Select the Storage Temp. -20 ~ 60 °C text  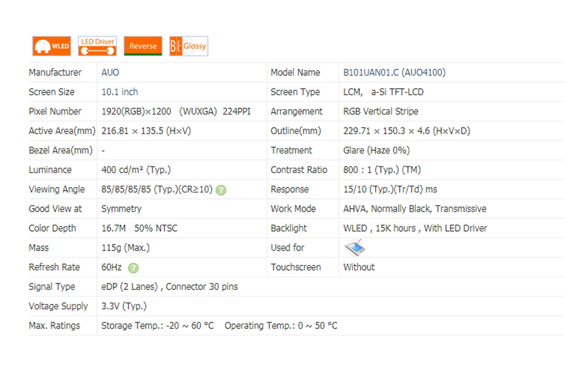(x=158, y=326)
